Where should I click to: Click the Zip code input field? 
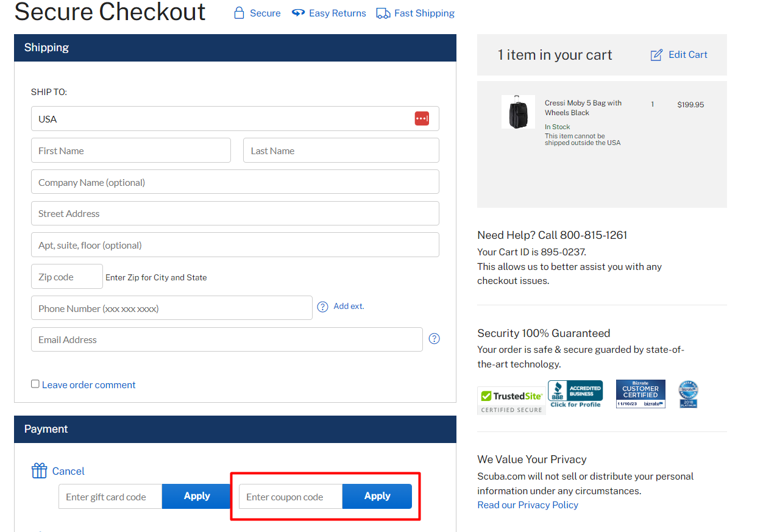[67, 277]
